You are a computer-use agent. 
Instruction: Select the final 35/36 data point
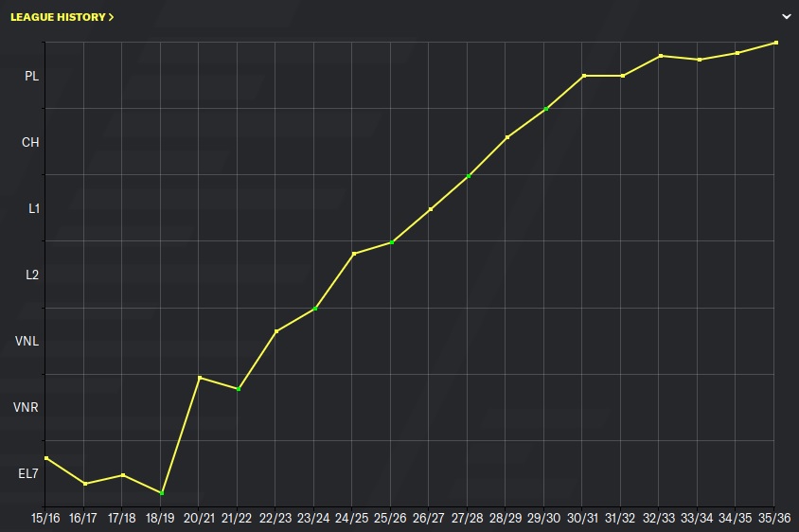[x=776, y=43]
